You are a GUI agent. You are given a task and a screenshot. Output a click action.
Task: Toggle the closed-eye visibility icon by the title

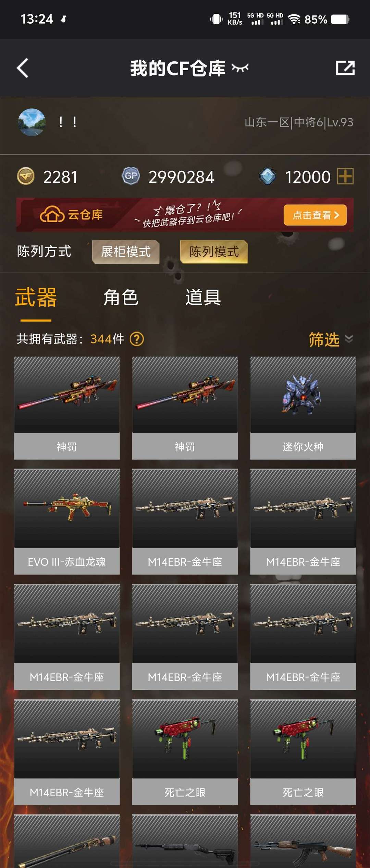pos(240,68)
